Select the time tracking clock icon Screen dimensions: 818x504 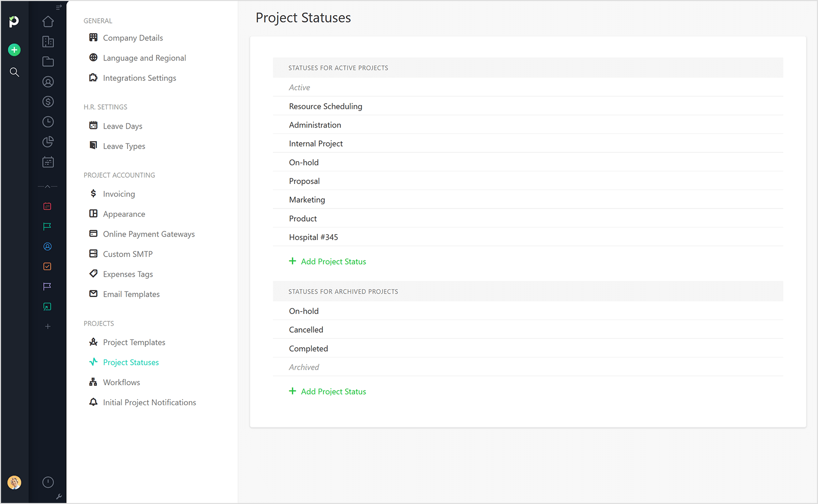click(48, 122)
